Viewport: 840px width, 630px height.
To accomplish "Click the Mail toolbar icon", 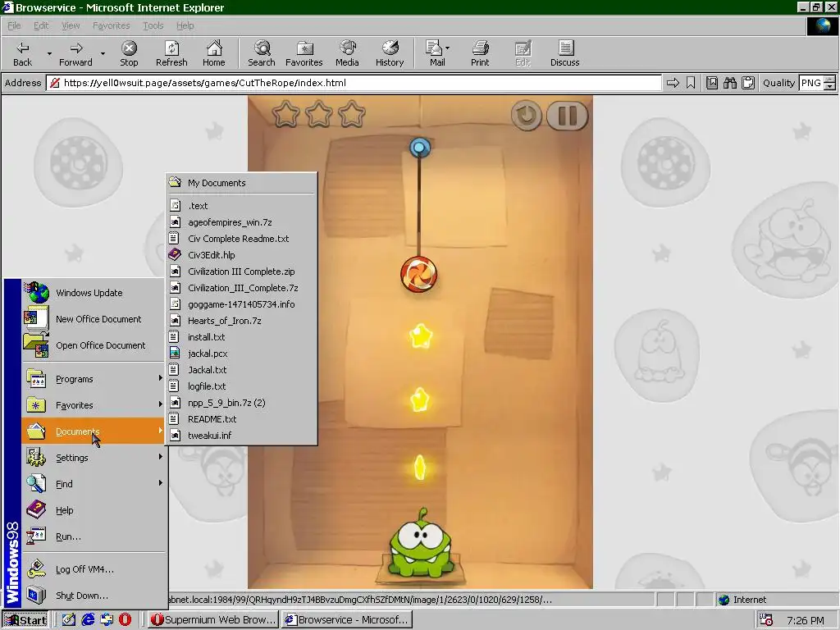I will click(x=435, y=53).
